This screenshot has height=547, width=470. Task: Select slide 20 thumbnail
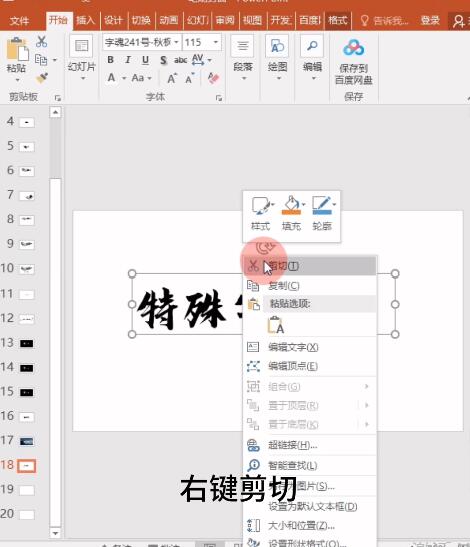tap(27, 515)
